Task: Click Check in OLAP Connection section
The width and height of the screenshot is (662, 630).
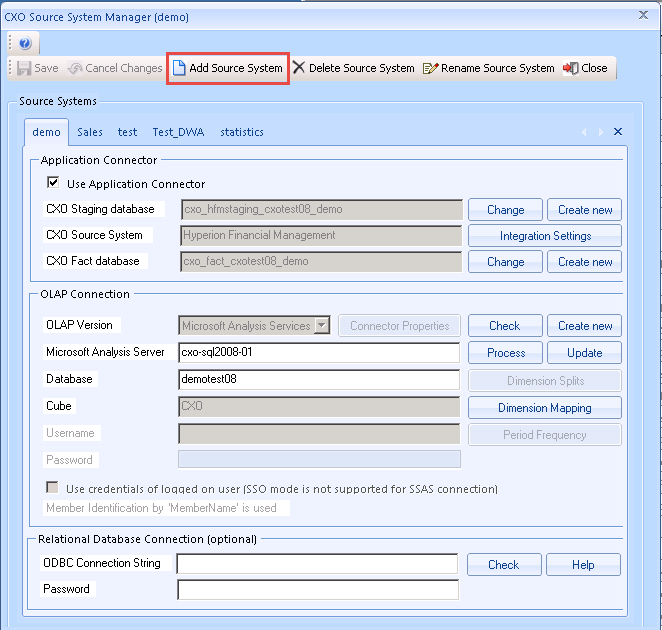Action: coord(505,326)
